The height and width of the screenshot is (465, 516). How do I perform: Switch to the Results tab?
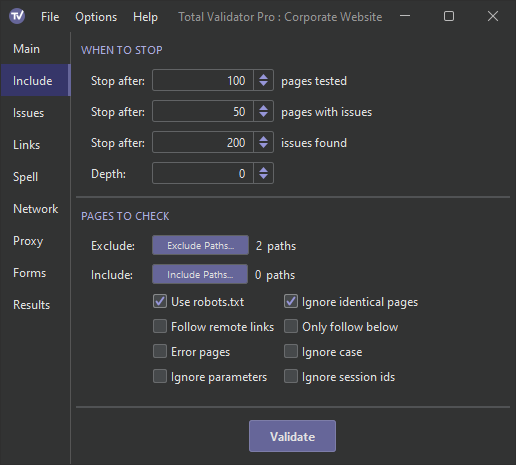(35, 305)
